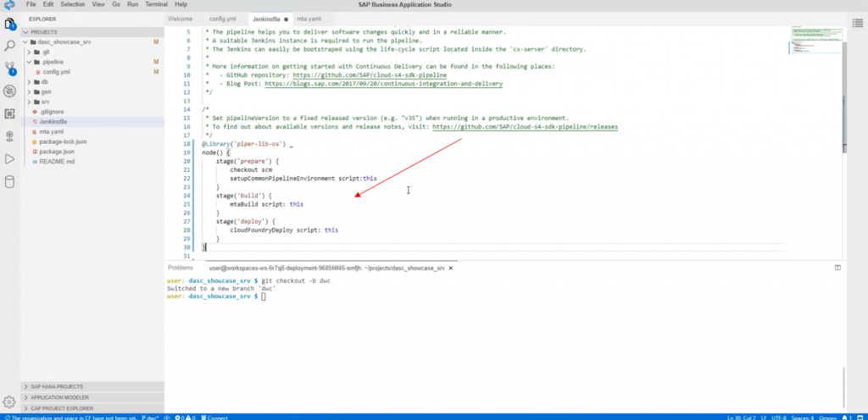Click the terminal command prompt input
The image size is (868, 420).
point(264,296)
